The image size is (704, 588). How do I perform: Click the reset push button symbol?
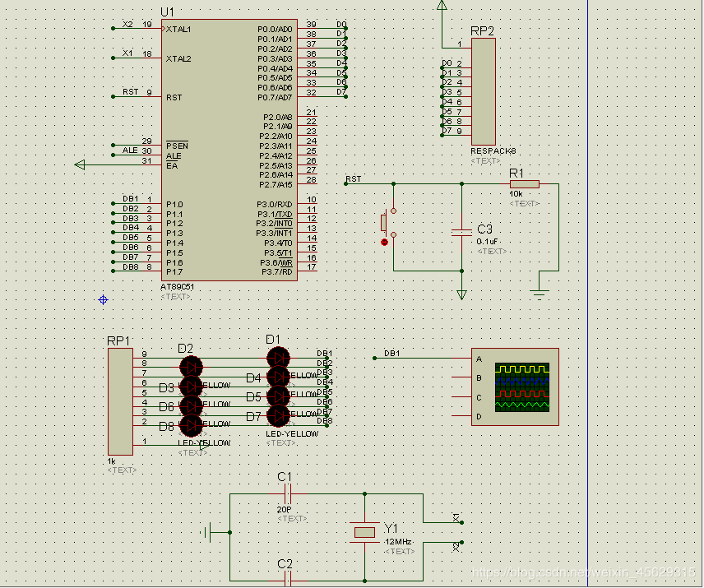[x=388, y=223]
